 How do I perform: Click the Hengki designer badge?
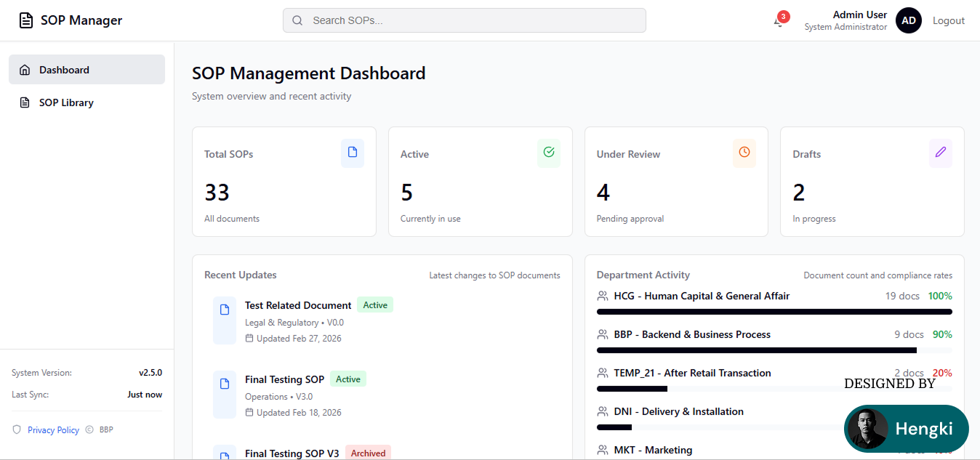[907, 429]
